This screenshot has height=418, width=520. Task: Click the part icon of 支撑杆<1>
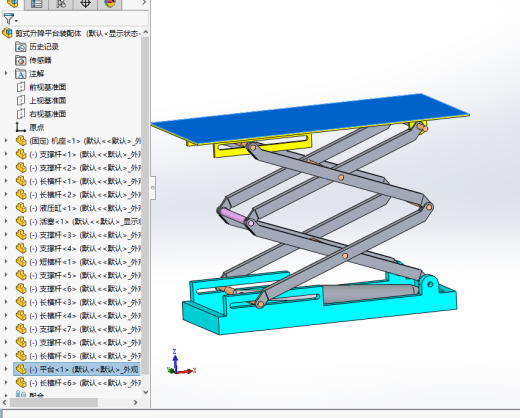coord(21,154)
